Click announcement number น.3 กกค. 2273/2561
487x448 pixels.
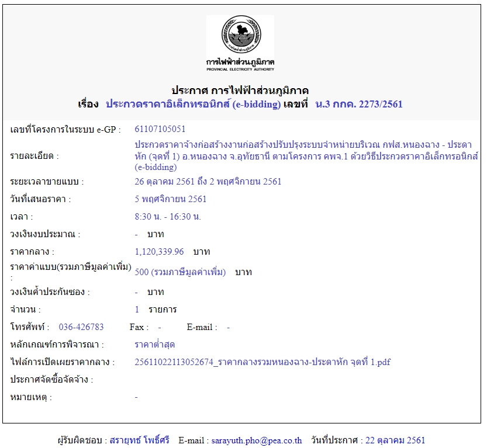(359, 104)
